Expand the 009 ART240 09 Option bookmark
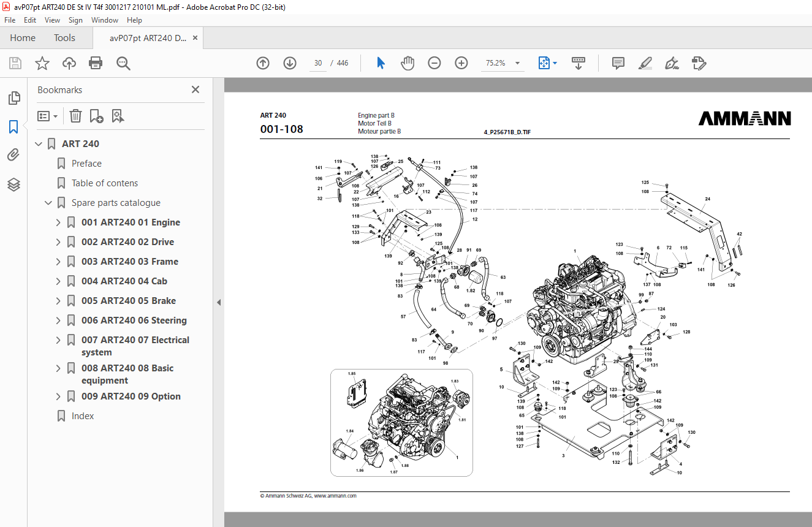This screenshot has width=812, height=527. point(58,396)
